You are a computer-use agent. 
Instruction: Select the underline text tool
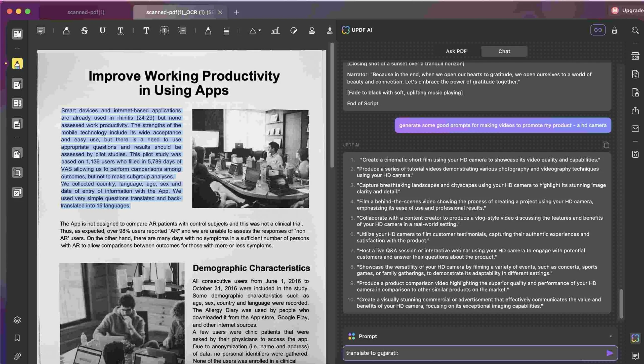coord(102,30)
